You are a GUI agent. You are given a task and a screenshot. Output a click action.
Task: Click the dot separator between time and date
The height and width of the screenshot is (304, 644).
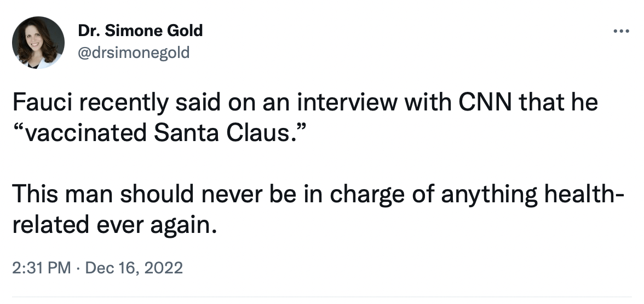pos(78,268)
